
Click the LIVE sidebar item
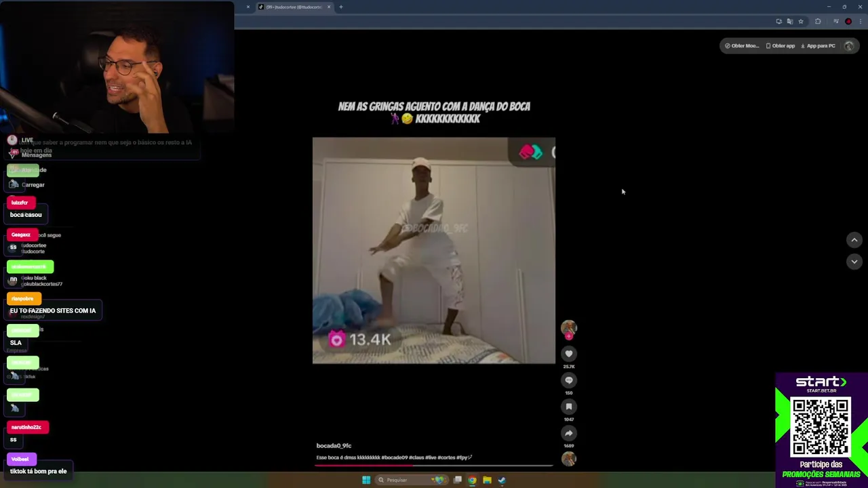coord(20,140)
